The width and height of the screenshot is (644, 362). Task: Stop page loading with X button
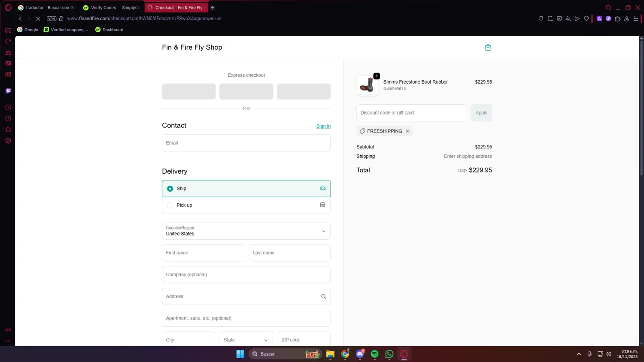point(38,18)
